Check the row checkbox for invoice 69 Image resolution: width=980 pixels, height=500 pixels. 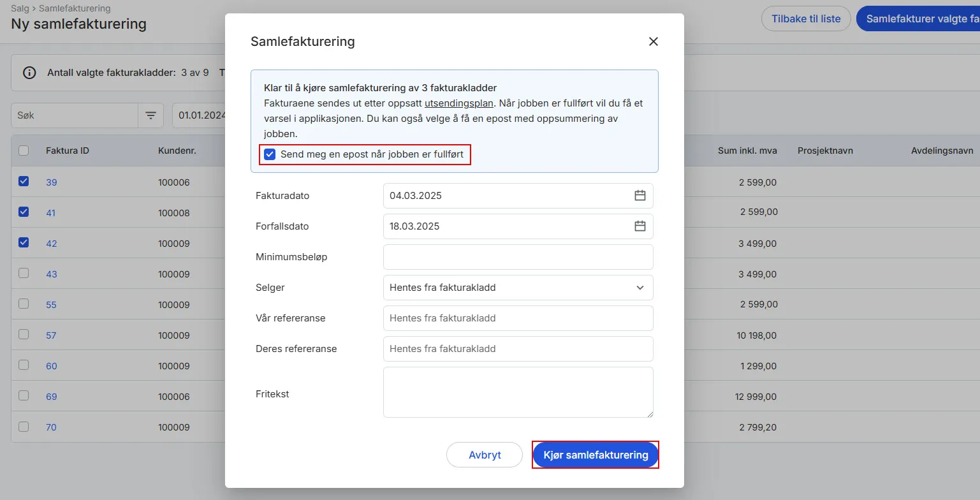[24, 396]
